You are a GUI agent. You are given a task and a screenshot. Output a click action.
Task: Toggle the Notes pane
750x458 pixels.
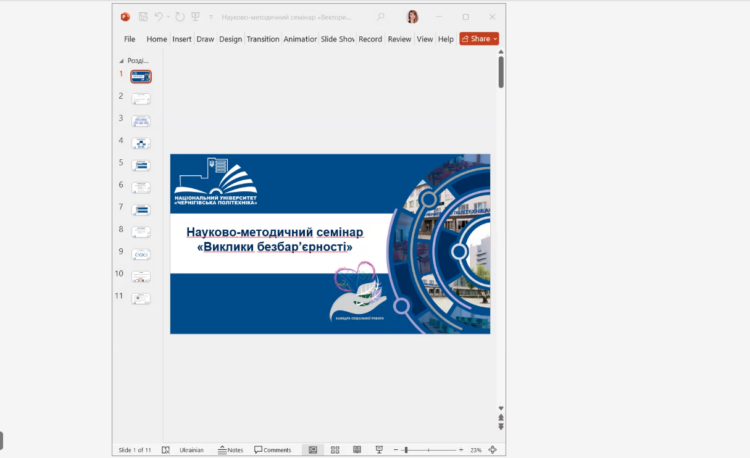[x=231, y=450]
